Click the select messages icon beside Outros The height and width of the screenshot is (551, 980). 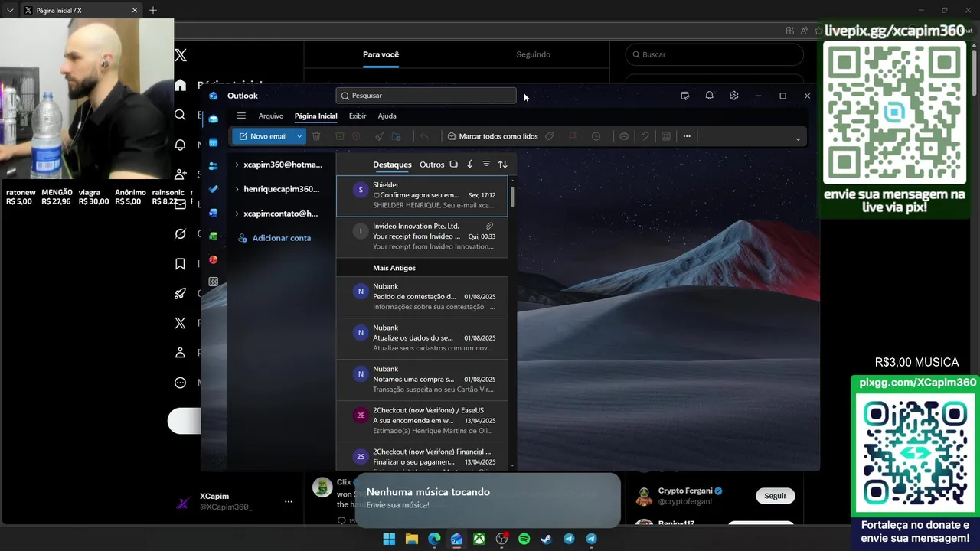(x=453, y=165)
